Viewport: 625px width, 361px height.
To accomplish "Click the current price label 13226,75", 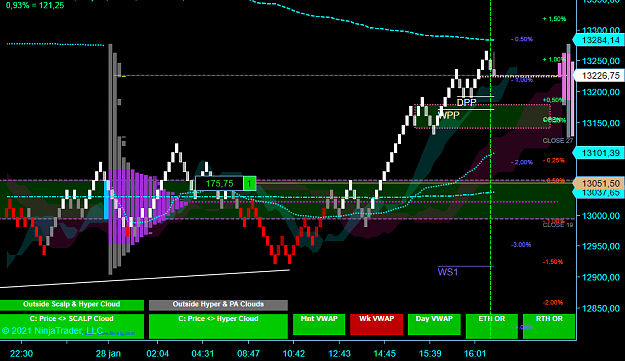I will coord(598,76).
